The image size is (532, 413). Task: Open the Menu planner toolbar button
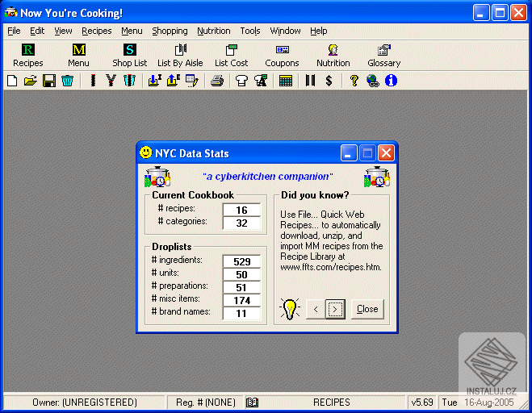[79, 56]
